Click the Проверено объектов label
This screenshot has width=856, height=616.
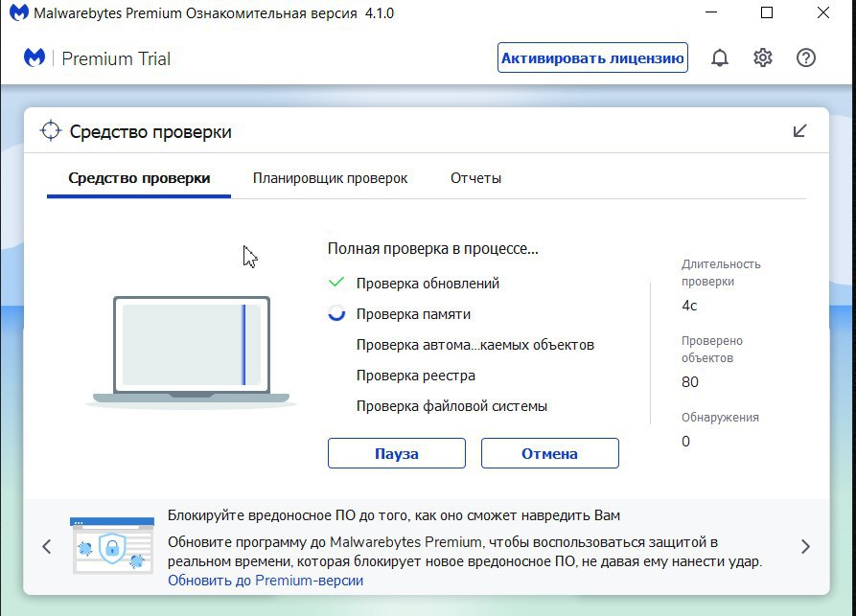712,349
